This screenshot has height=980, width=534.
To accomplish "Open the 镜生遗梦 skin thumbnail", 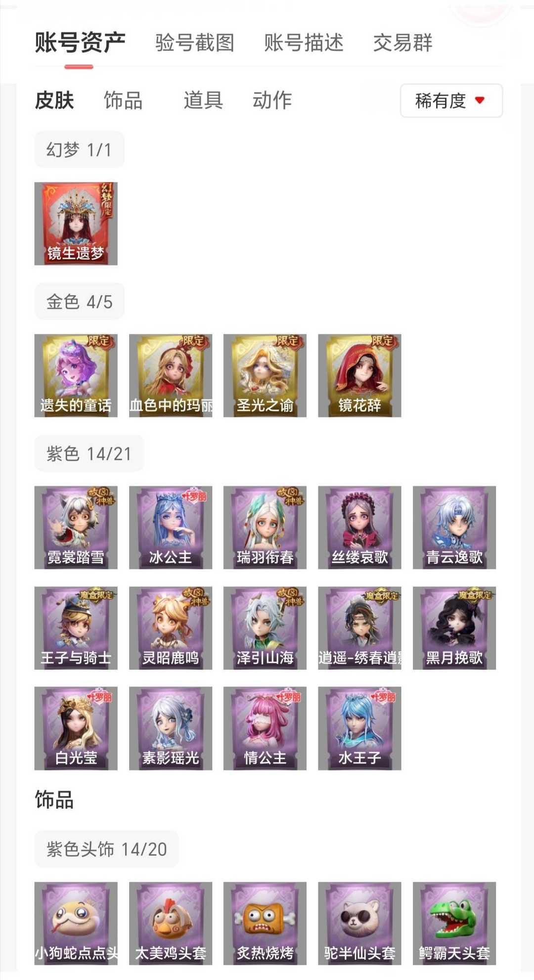I will pos(76,223).
